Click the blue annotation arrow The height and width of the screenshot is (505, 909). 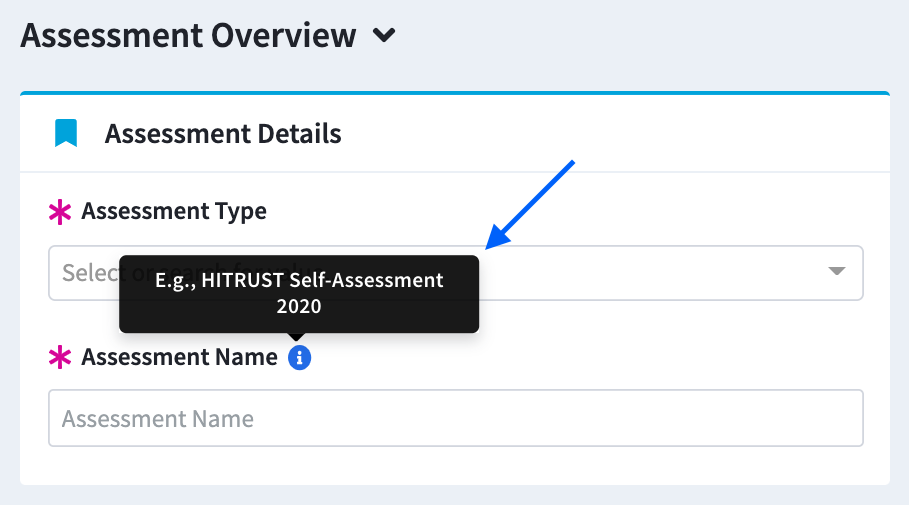point(529,205)
